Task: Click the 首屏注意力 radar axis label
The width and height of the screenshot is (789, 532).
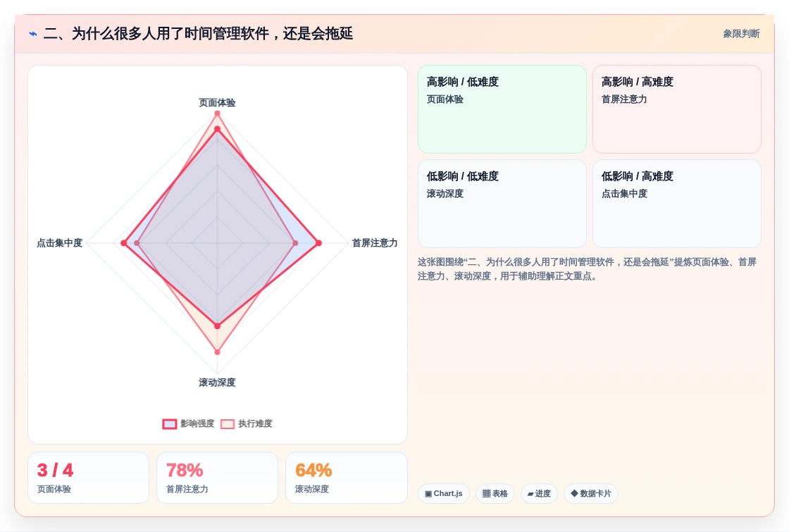Action: tap(374, 243)
